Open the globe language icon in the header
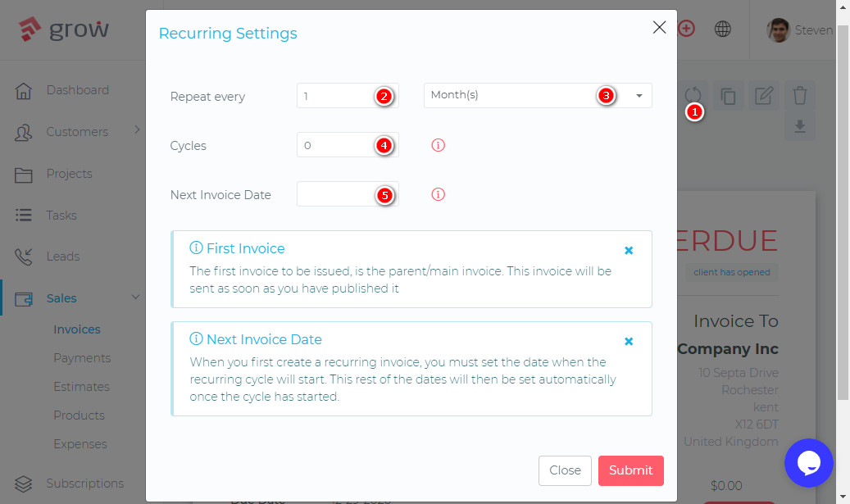 (722, 29)
